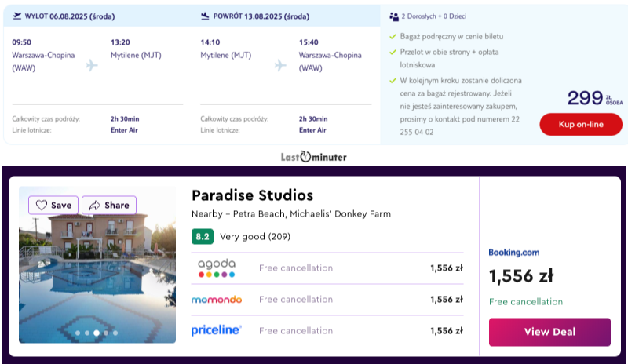Click the WYLOT 06.08.2025 (środa) header

pos(70,16)
